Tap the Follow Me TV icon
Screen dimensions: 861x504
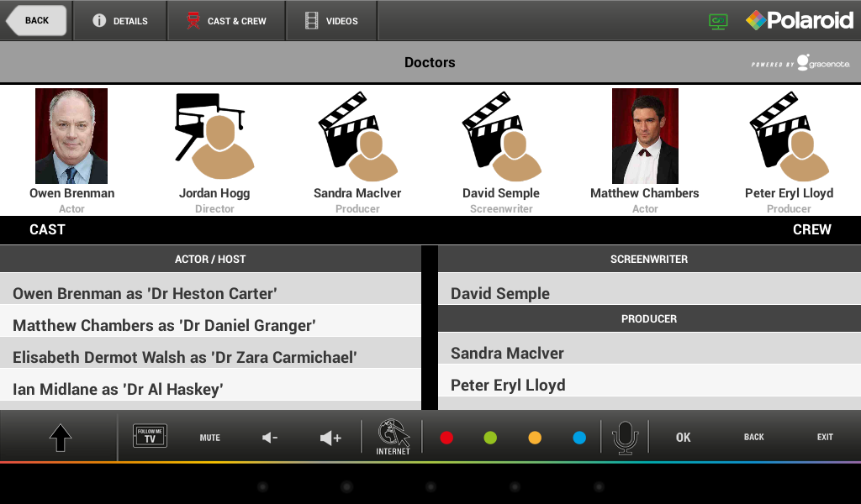(150, 437)
